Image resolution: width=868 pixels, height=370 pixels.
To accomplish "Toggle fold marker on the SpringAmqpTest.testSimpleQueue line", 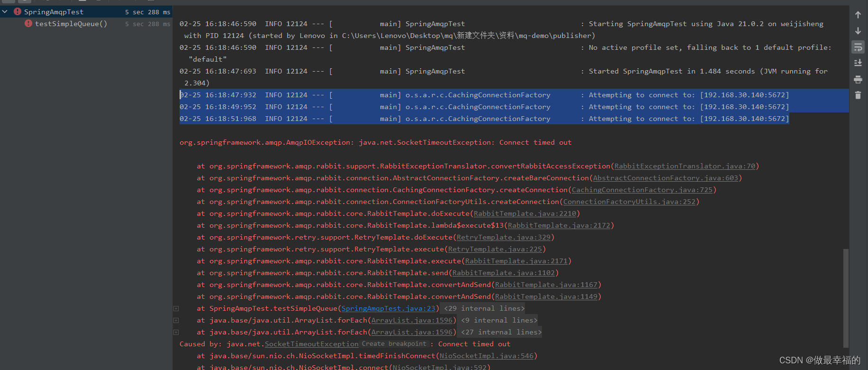I will pyautogui.click(x=176, y=309).
